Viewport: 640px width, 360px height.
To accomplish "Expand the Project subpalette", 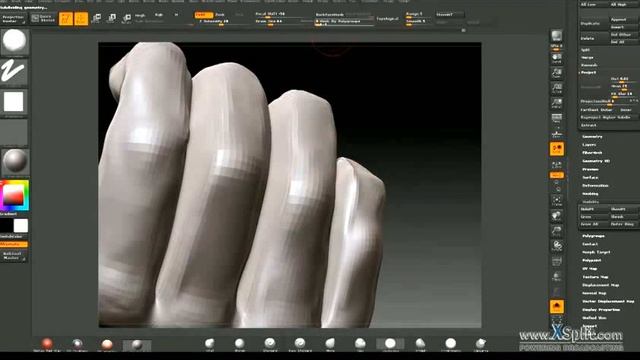I will 589,72.
